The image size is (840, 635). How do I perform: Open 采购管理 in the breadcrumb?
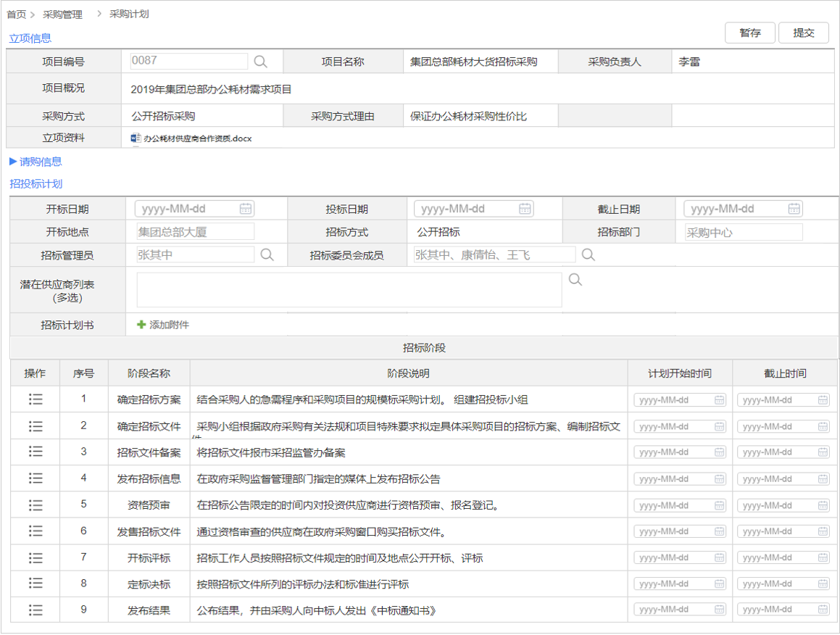pos(62,14)
